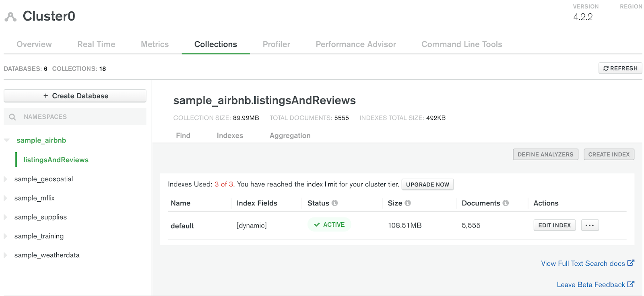Click the Name column header
This screenshot has height=296, width=644.
coord(180,203)
